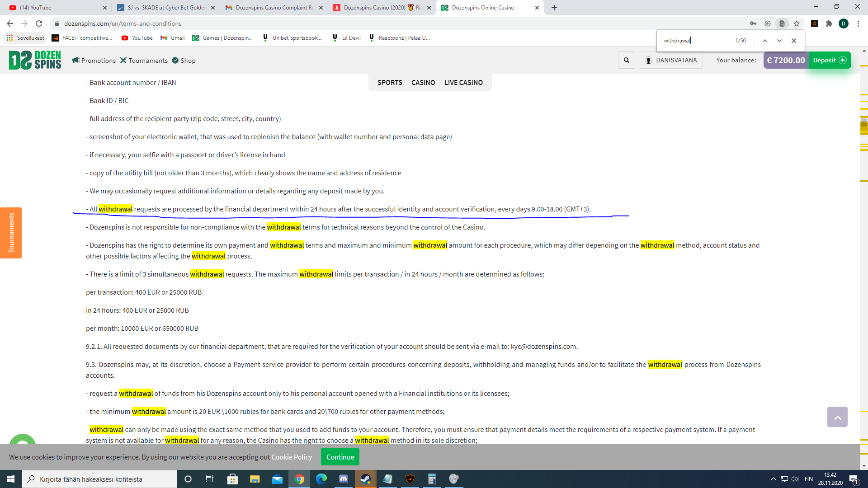This screenshot has width=868, height=488.
Task: Switch to SJ vs. SKADE Cyber.Bet tab
Action: pos(165,8)
